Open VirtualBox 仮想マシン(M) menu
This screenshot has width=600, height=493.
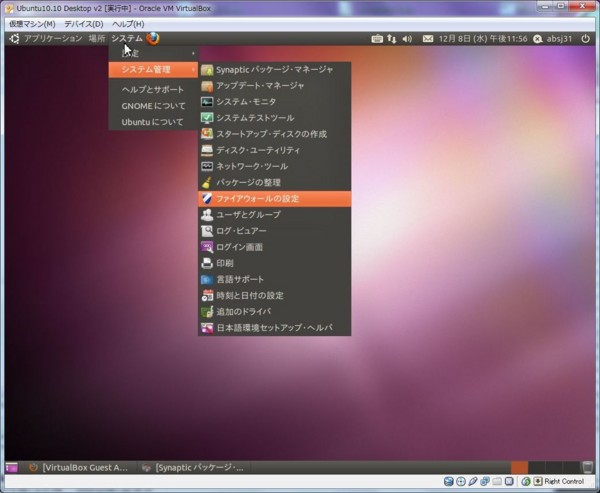[x=32, y=24]
